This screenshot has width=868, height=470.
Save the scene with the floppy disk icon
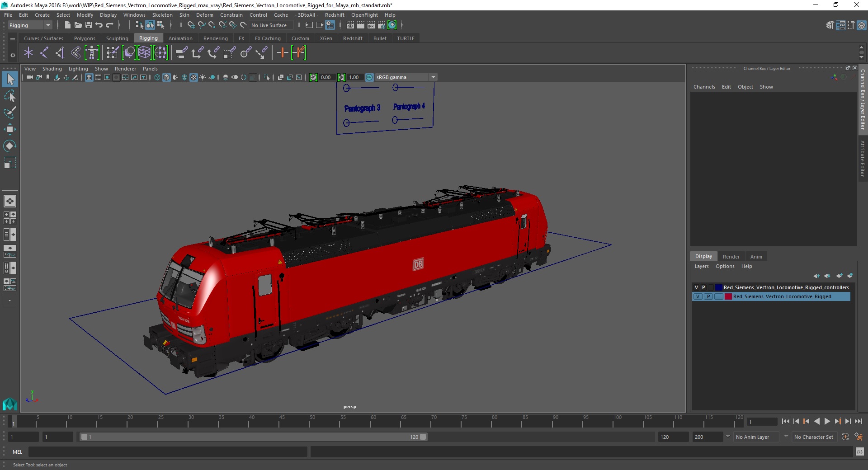pos(89,25)
